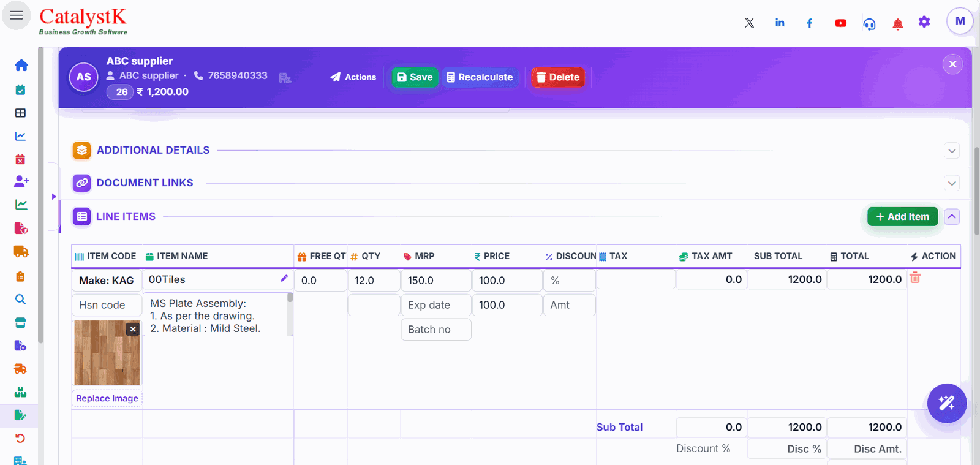The width and height of the screenshot is (980, 465).
Task: Go to Home in the sidebar
Action: [x=21, y=65]
